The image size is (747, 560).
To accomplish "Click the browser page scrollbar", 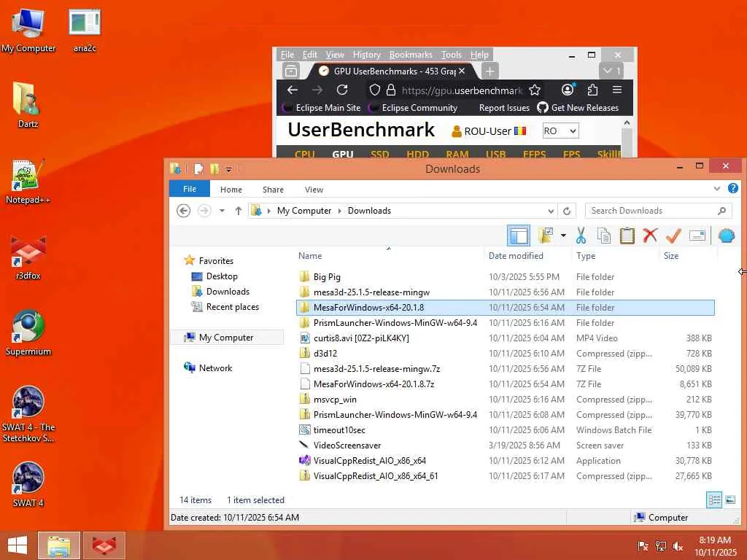I will 627,141.
